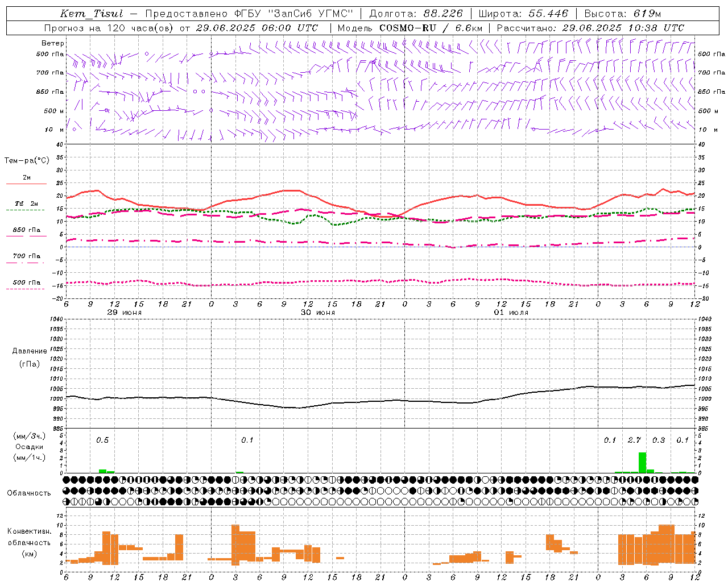Click the 'Широта: 55.446' header value

click(x=523, y=14)
